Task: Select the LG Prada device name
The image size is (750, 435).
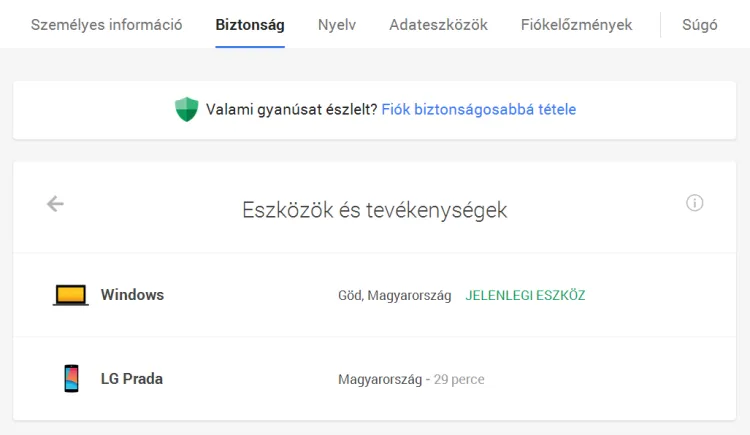Action: (132, 379)
